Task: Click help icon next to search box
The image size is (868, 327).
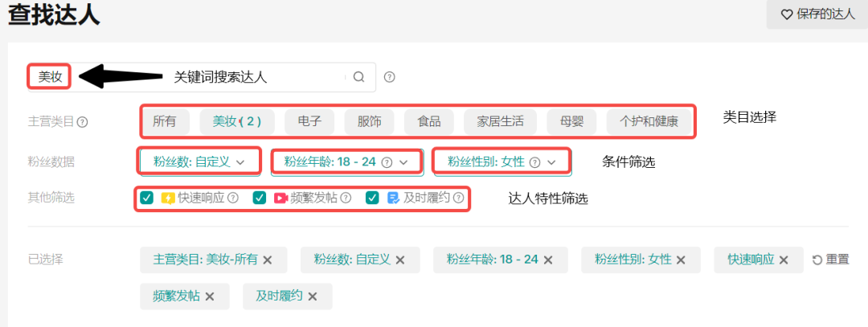Action: point(390,77)
